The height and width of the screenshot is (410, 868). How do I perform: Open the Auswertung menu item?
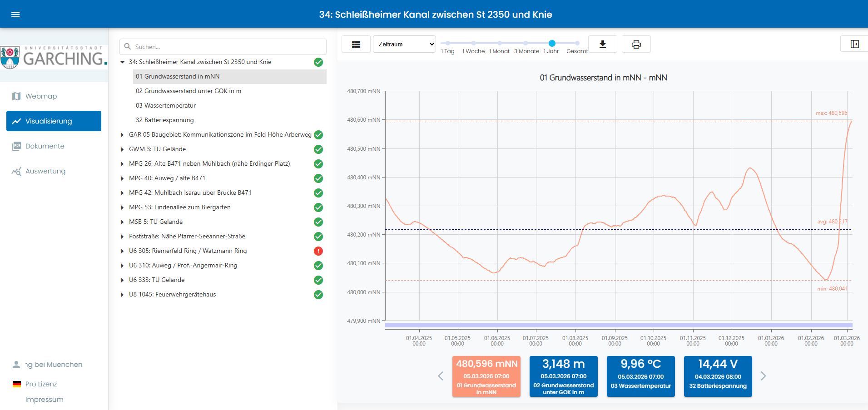pos(45,171)
